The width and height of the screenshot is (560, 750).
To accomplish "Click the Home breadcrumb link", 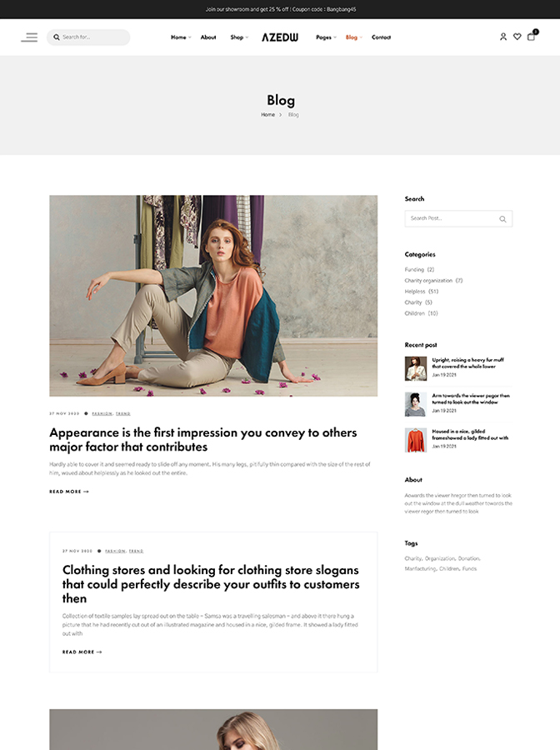I will 267,115.
